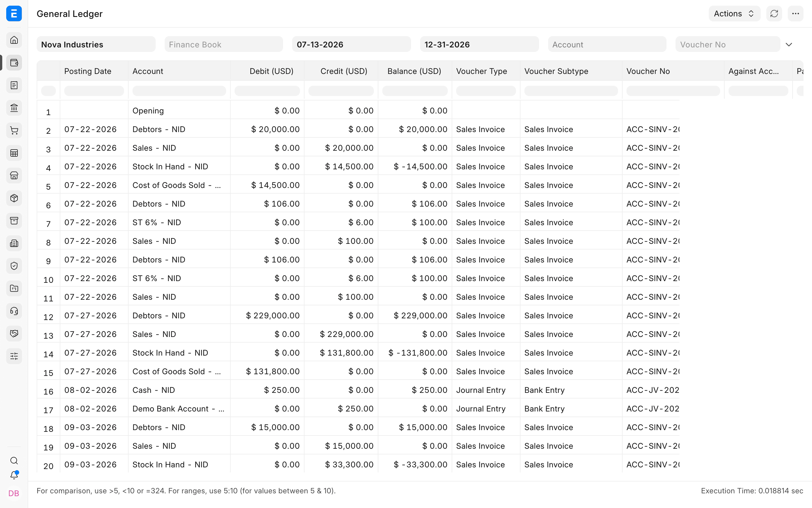Open the wallet accounting icon in sidebar

coord(14,62)
